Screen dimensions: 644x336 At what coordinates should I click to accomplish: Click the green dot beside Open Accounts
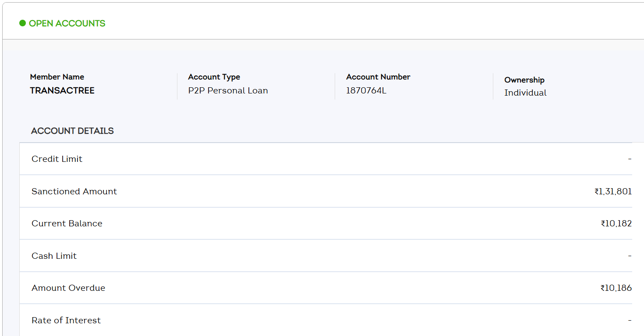pyautogui.click(x=23, y=23)
